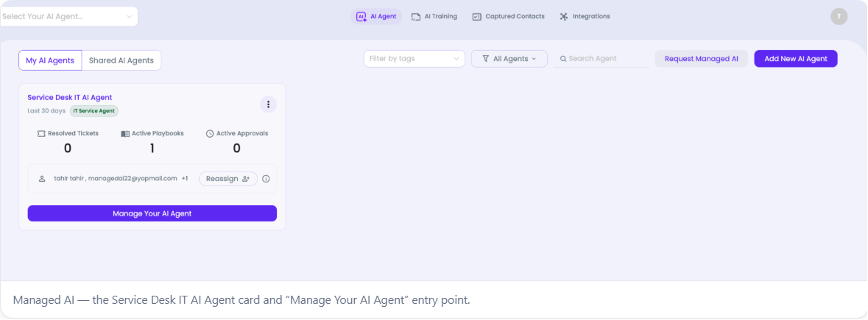Select the My AI Agents tab

pyautogui.click(x=50, y=60)
